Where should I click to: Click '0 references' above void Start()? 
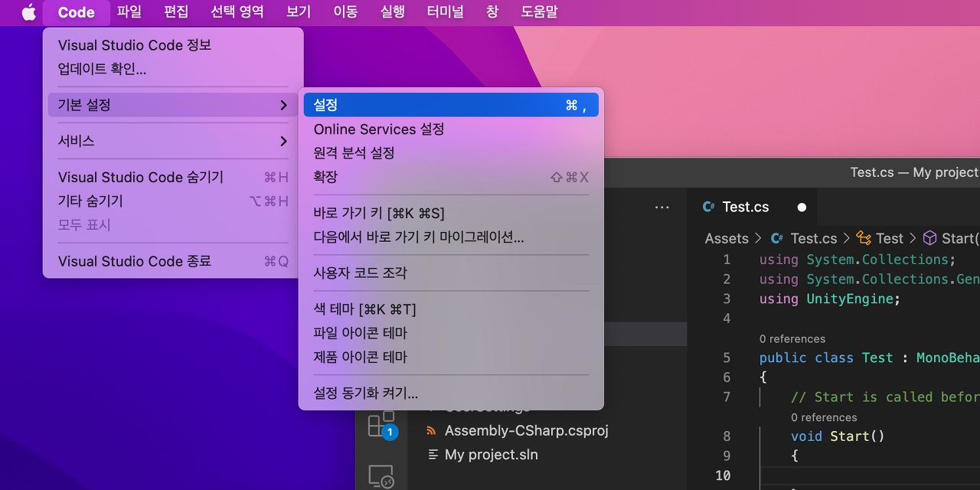824,417
